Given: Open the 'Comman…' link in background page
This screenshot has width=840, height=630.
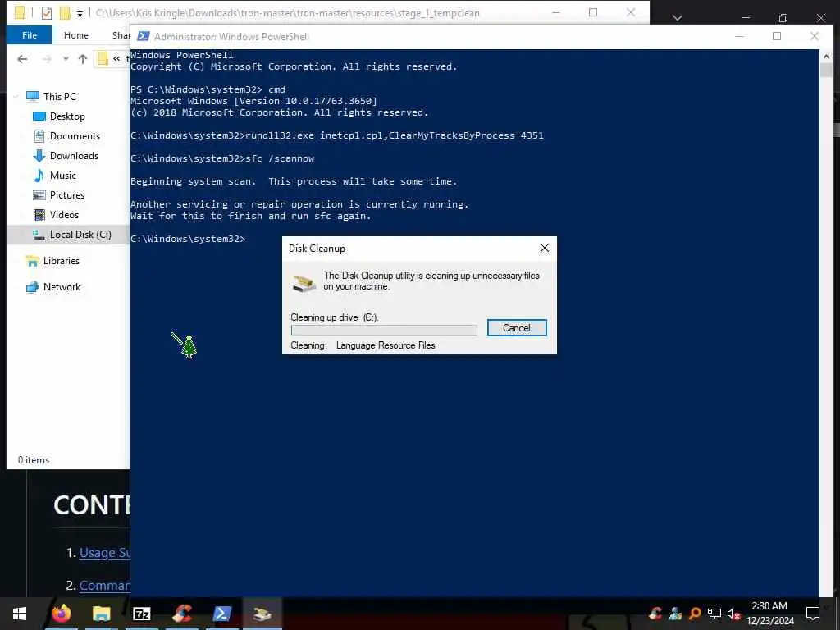Looking at the screenshot, I should tap(104, 586).
